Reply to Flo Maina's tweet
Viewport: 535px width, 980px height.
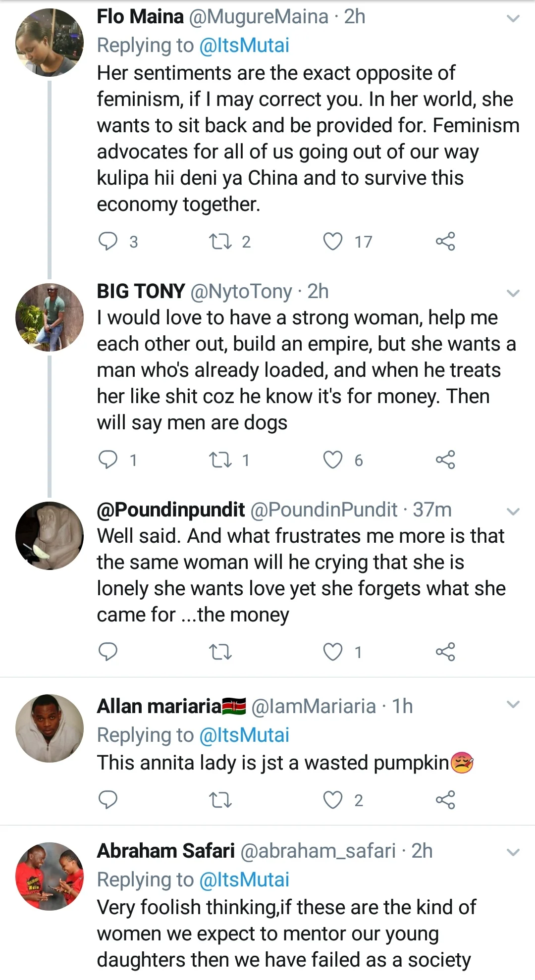coord(108,241)
